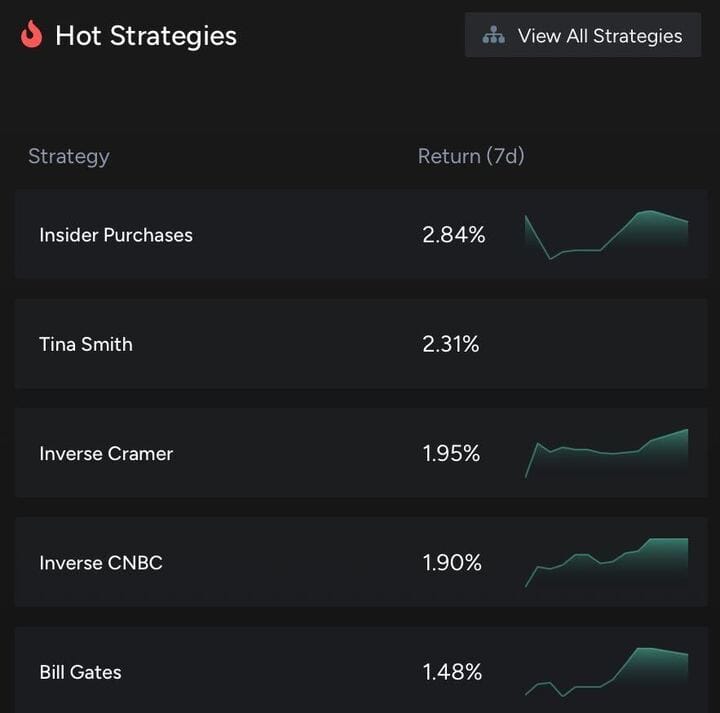720x713 pixels.
Task: Click the flame icon beside Hot Strategies
Action: [32, 35]
